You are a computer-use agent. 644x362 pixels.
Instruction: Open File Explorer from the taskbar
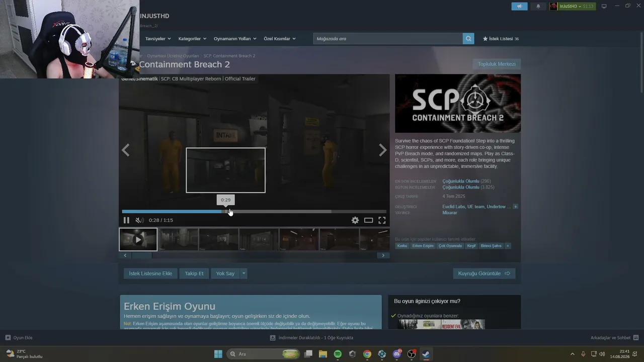323,354
